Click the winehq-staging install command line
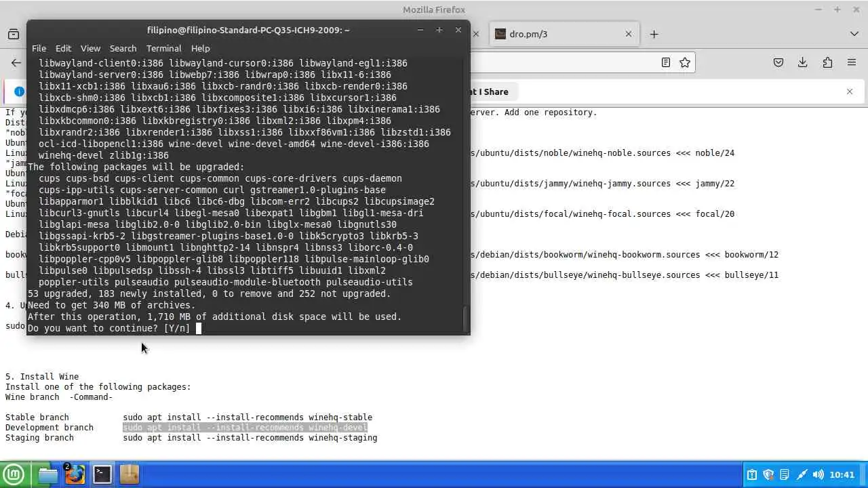The height and width of the screenshot is (488, 868). point(250,438)
